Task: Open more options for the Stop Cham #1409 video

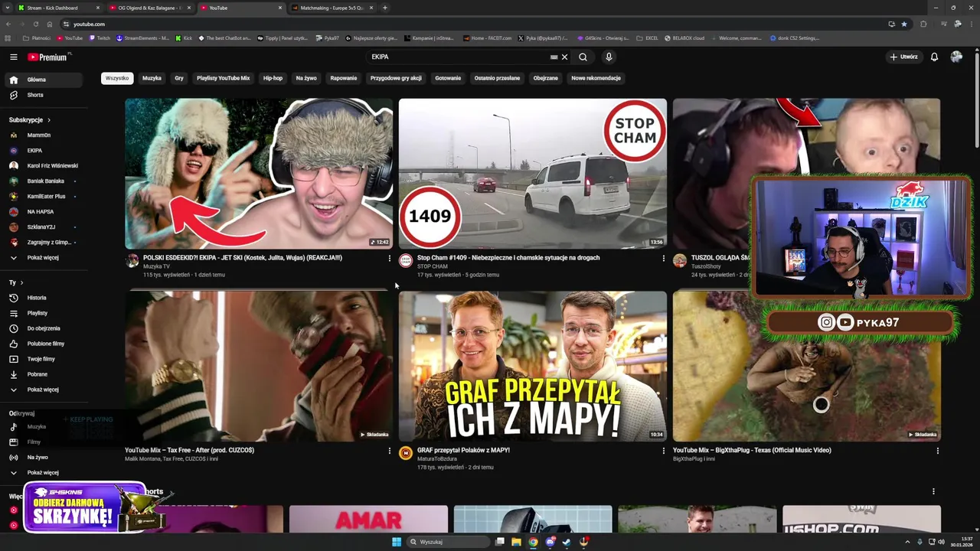Action: 664,259
